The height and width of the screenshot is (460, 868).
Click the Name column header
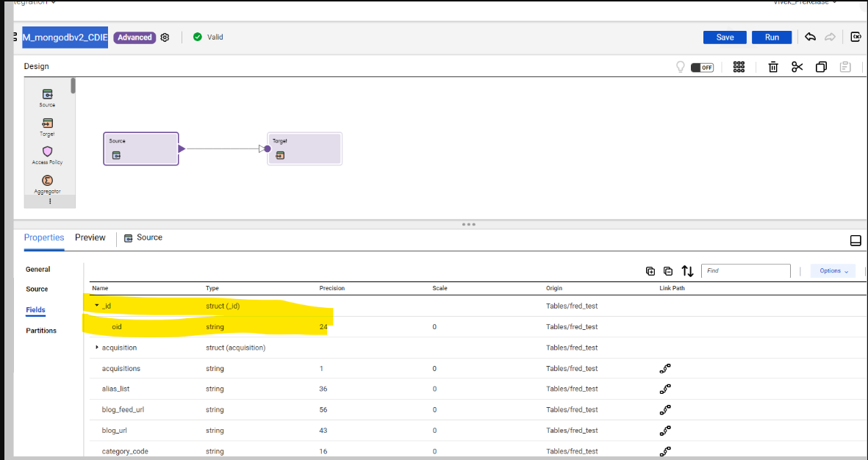pos(100,288)
